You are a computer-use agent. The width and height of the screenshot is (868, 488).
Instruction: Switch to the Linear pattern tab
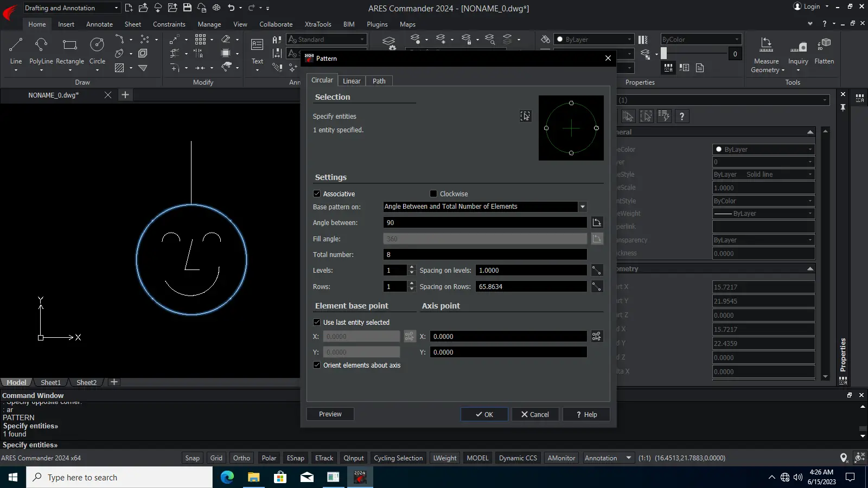[352, 81]
